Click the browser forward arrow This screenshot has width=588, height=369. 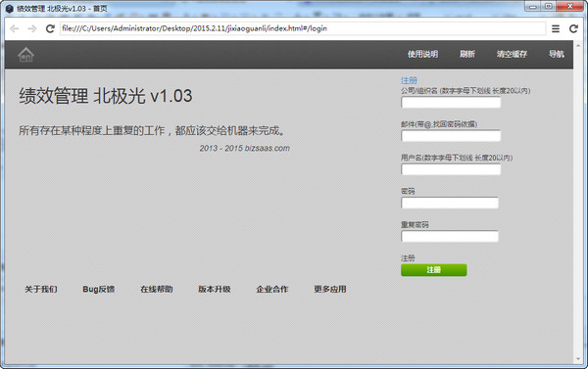32,28
